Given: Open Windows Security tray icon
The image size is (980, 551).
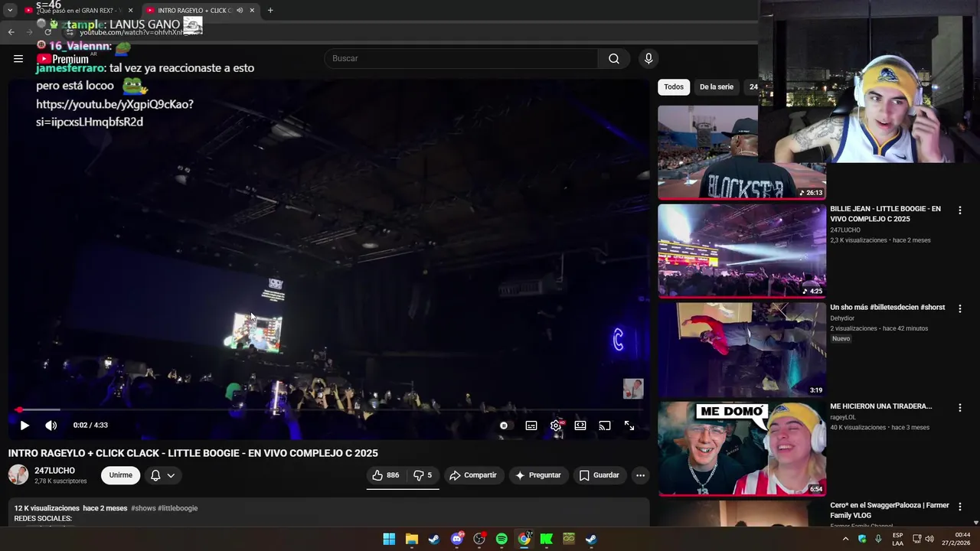Looking at the screenshot, I should (x=862, y=539).
